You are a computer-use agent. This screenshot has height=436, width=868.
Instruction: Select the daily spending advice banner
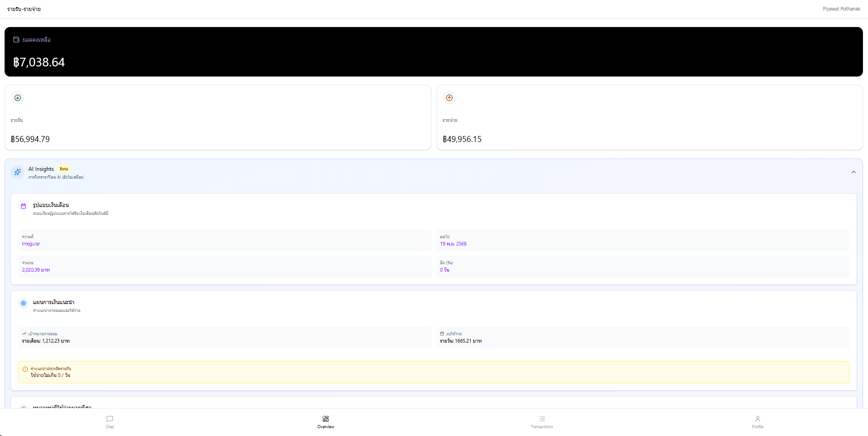click(434, 372)
